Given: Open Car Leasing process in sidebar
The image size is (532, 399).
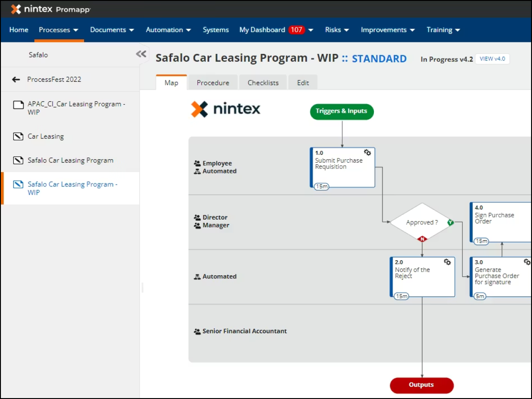Looking at the screenshot, I should point(46,136).
